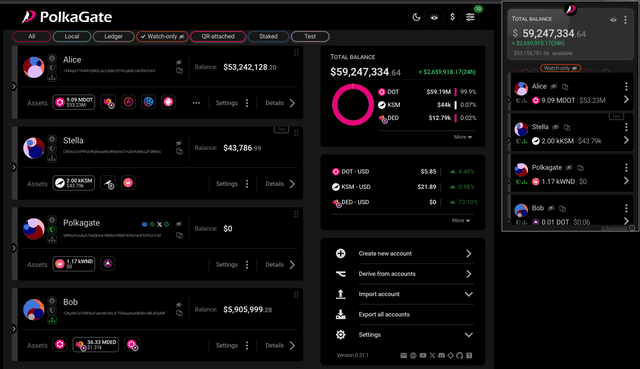
Task: Select Bob's 36.33 MDED asset chip
Action: click(96, 345)
